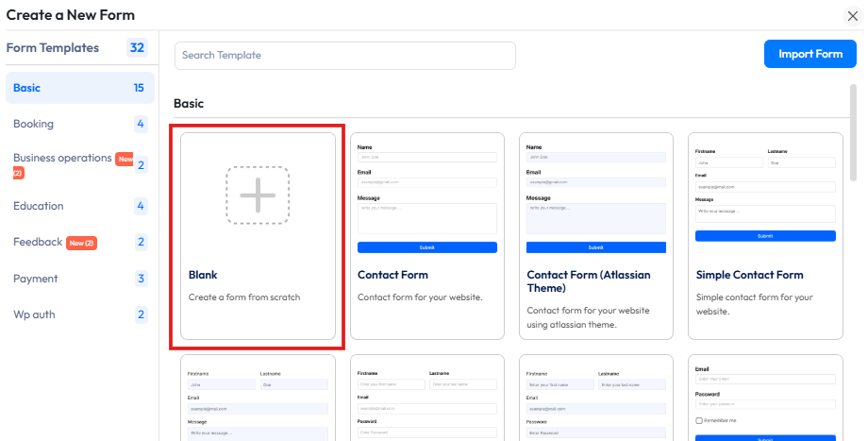Viewport: 868px width, 441px height.
Task: Click the template list vertical scrollbar
Action: (854, 113)
